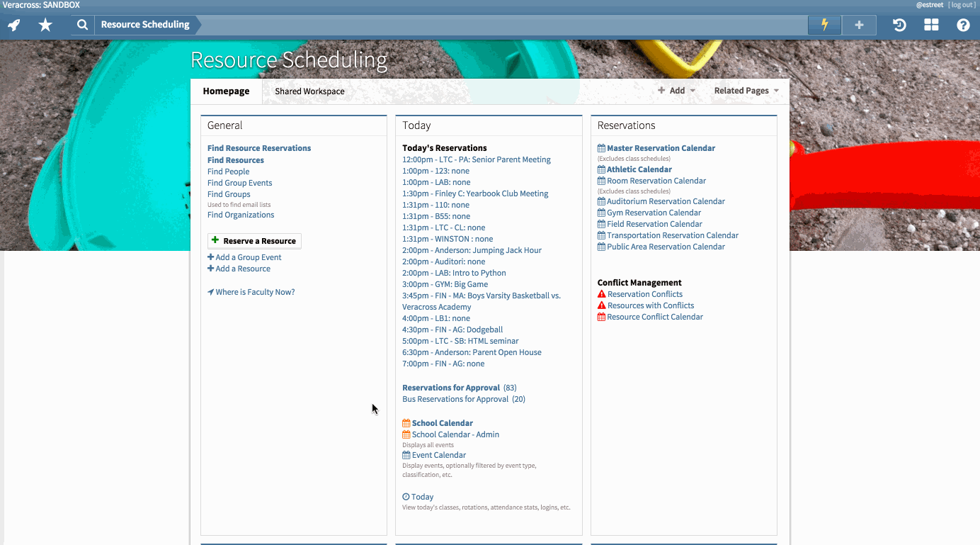
Task: Click the rocket launchpad icon
Action: 13,24
